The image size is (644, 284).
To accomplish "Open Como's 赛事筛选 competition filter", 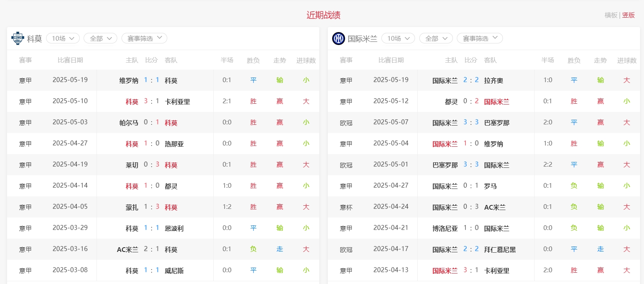I will coord(144,38).
